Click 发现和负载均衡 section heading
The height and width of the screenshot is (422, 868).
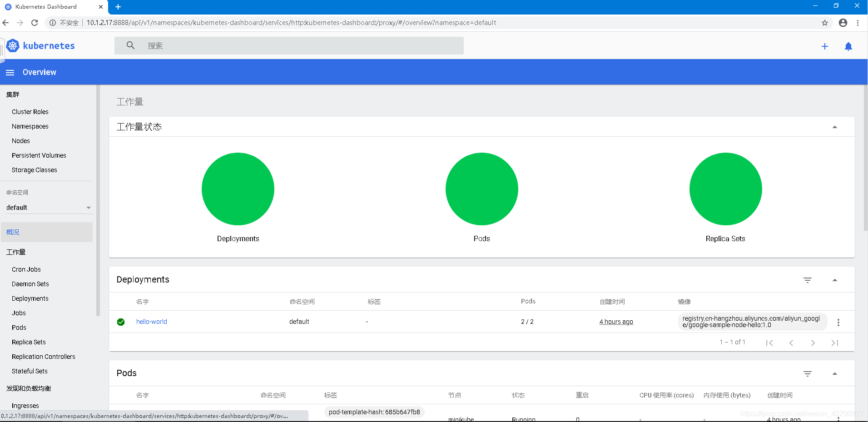(29, 388)
